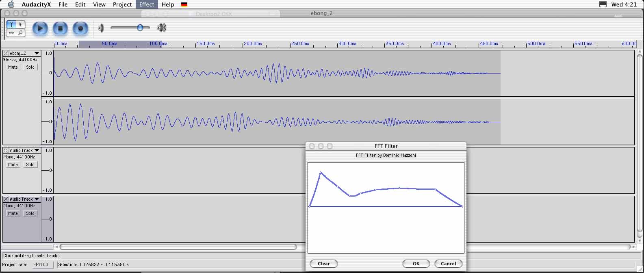
Task: Open the Edit menu
Action: (80, 4)
